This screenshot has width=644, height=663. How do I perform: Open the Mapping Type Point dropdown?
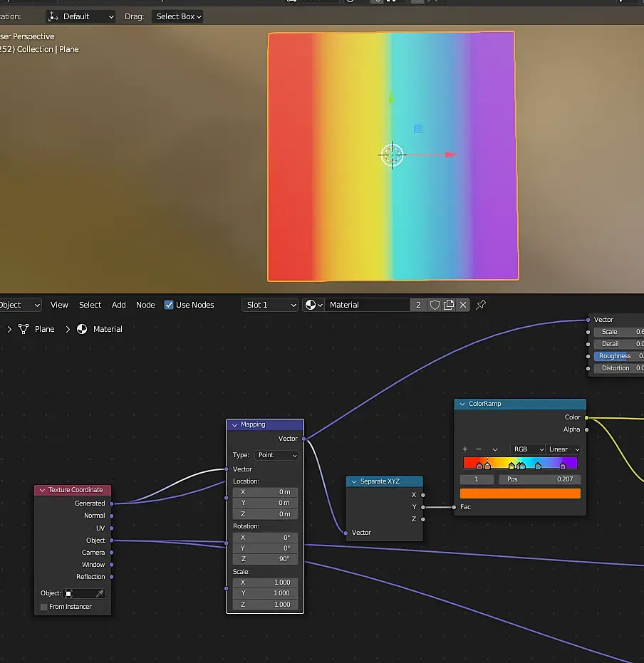click(276, 455)
